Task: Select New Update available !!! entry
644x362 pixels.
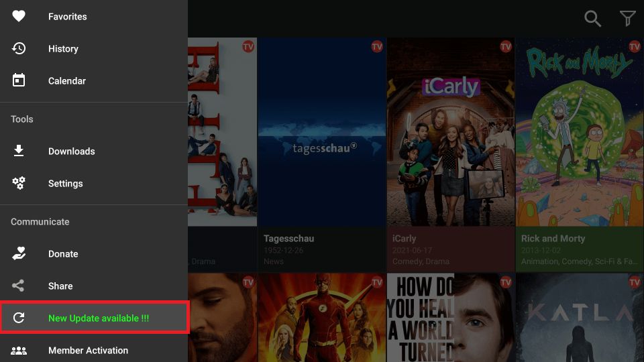Action: click(x=94, y=318)
